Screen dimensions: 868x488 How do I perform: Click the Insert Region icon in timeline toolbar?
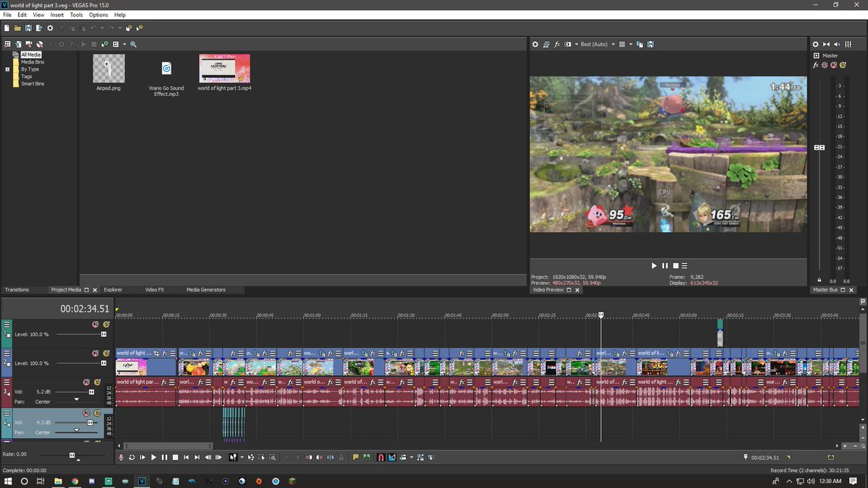pos(365,457)
